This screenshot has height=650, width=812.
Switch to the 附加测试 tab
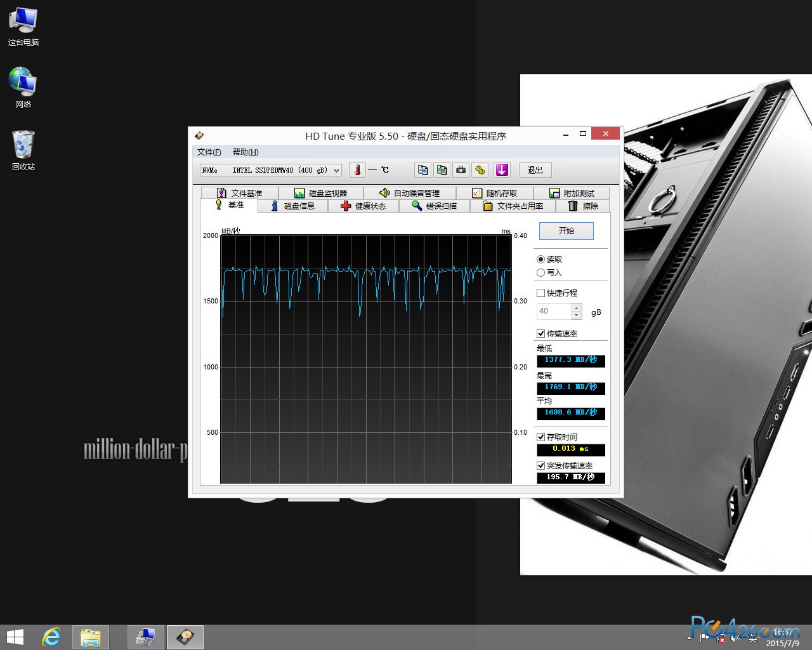point(572,193)
